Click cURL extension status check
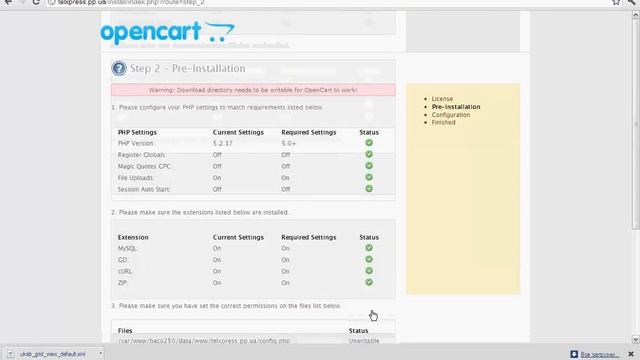This screenshot has width=640, height=360. [x=369, y=271]
